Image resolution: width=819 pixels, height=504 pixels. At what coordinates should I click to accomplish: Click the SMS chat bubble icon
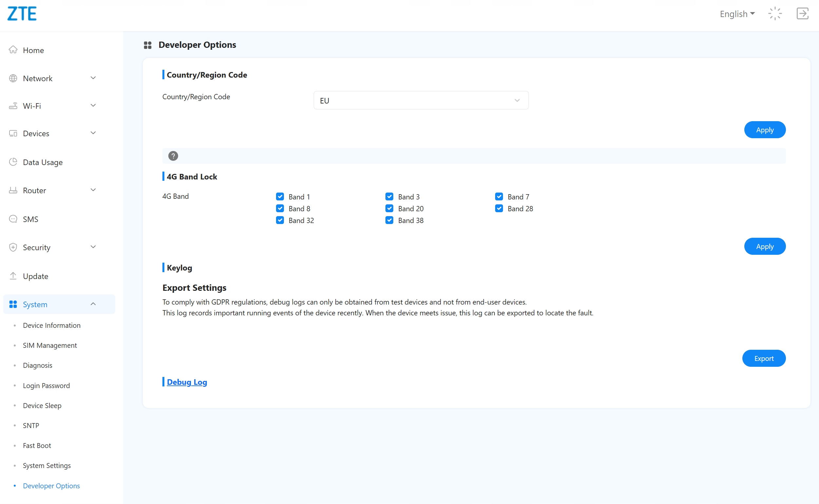13,219
